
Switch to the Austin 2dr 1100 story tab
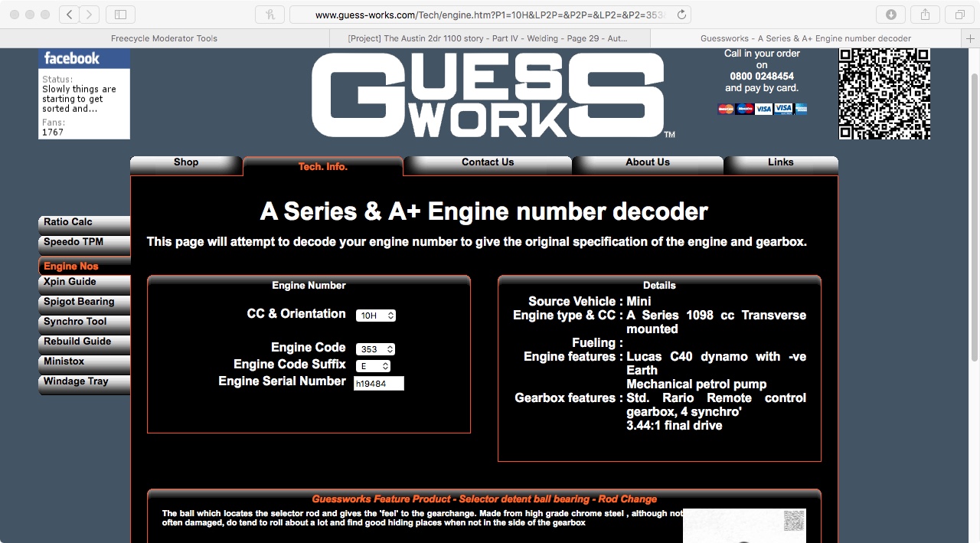coord(488,38)
